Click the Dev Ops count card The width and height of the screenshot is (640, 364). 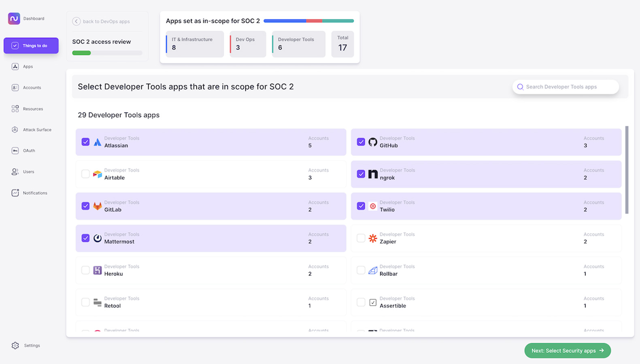248,44
